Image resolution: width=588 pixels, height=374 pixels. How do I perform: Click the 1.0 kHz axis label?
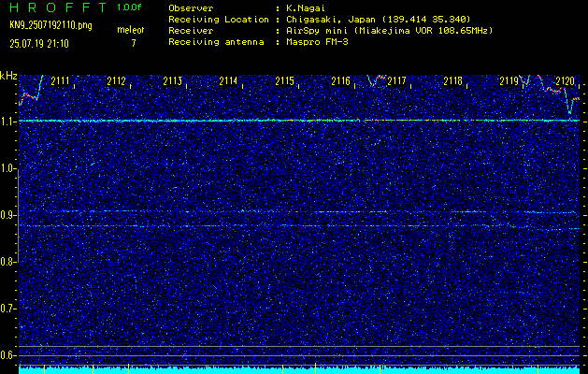[7, 168]
